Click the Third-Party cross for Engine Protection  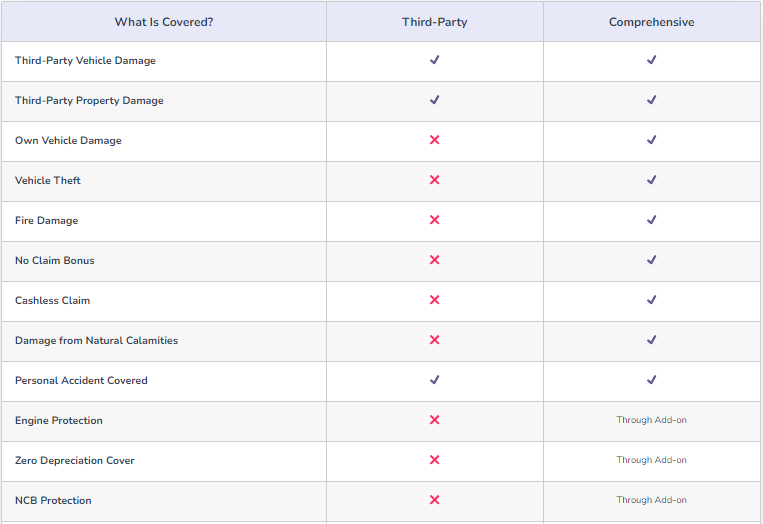coord(434,420)
